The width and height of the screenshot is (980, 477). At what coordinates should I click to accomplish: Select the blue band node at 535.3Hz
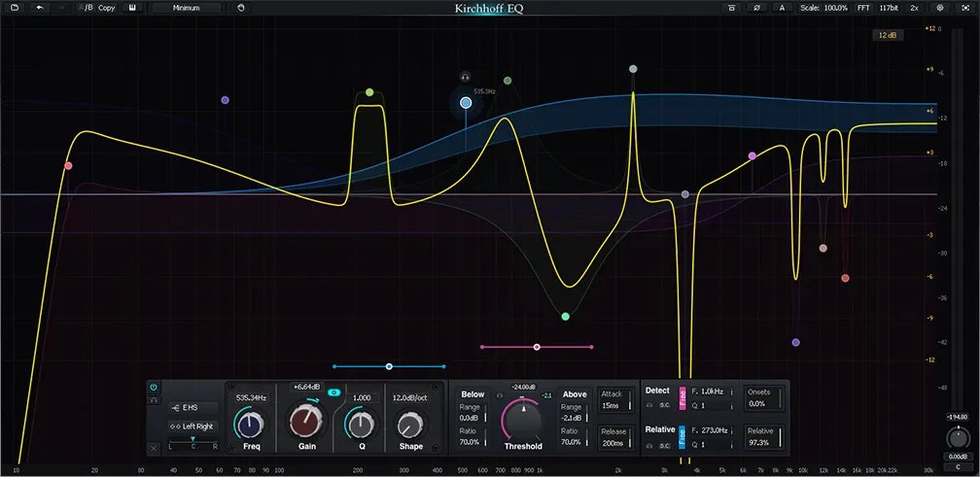click(x=466, y=103)
